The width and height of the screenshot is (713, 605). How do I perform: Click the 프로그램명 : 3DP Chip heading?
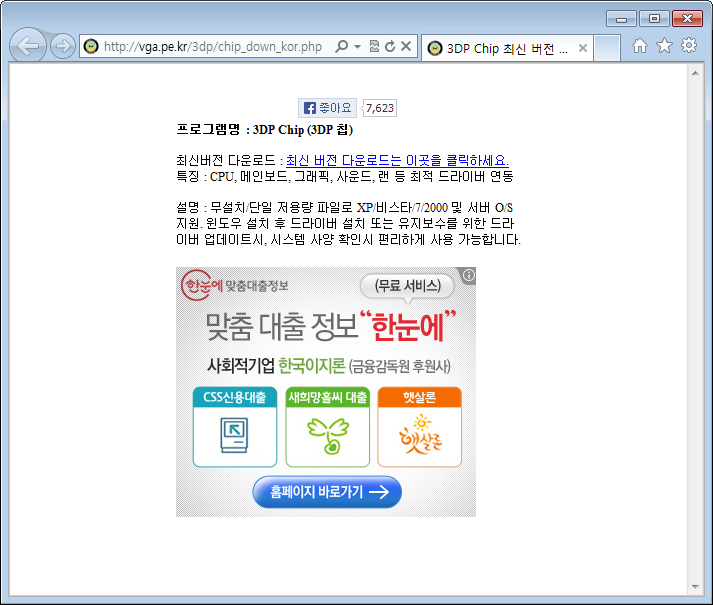pos(265,130)
